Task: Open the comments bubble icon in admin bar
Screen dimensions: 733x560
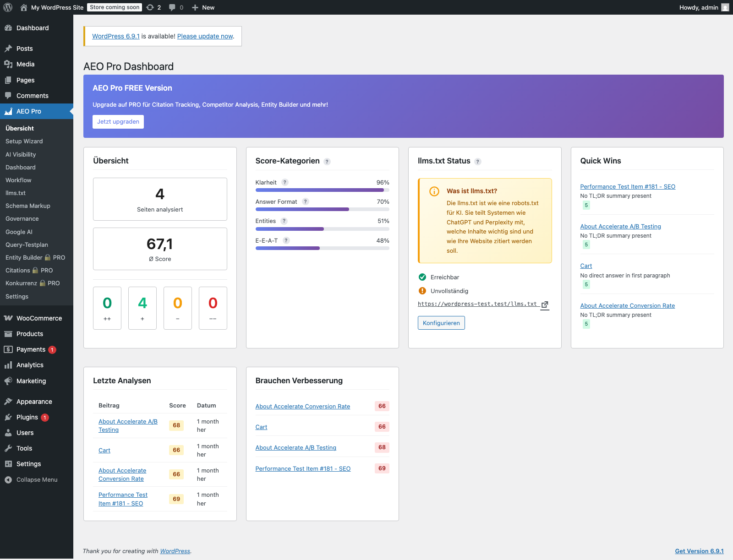Action: point(172,7)
